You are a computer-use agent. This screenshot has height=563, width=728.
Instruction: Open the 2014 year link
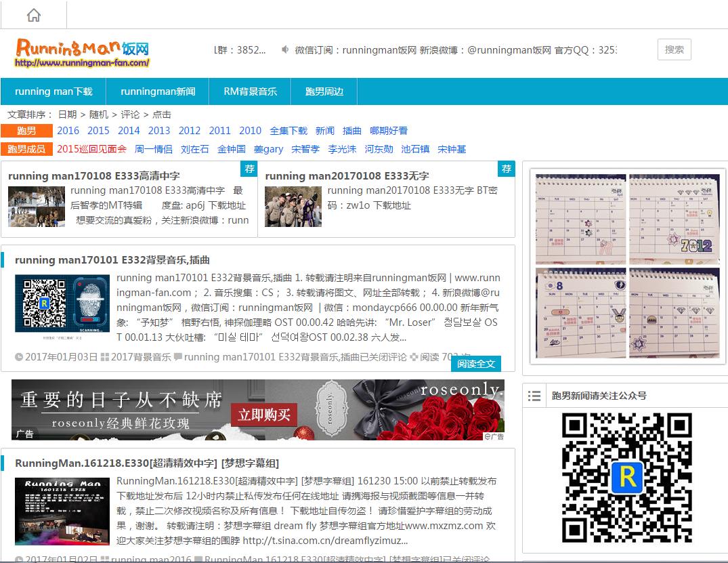129,131
